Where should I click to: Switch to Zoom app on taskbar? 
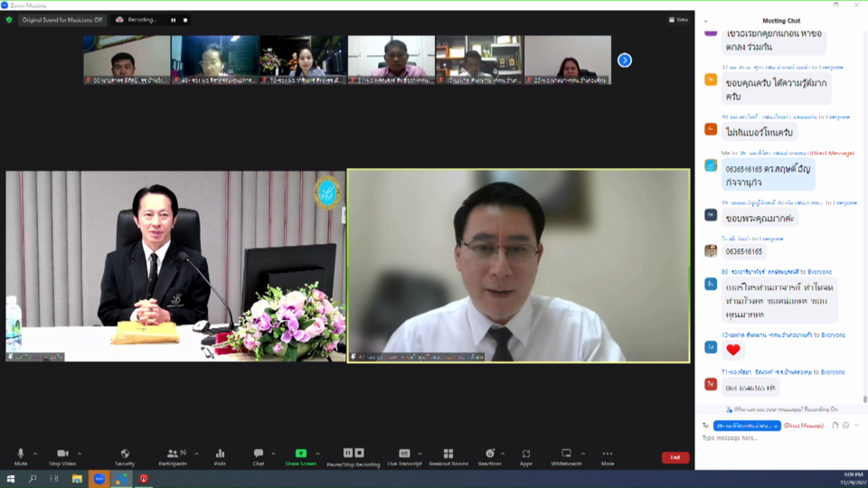click(x=99, y=479)
